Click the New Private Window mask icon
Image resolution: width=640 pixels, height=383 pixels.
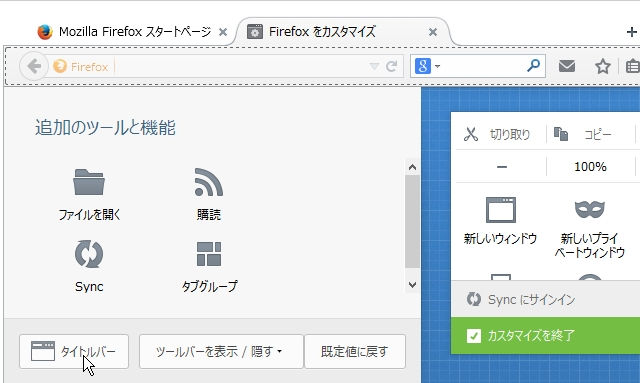590,209
